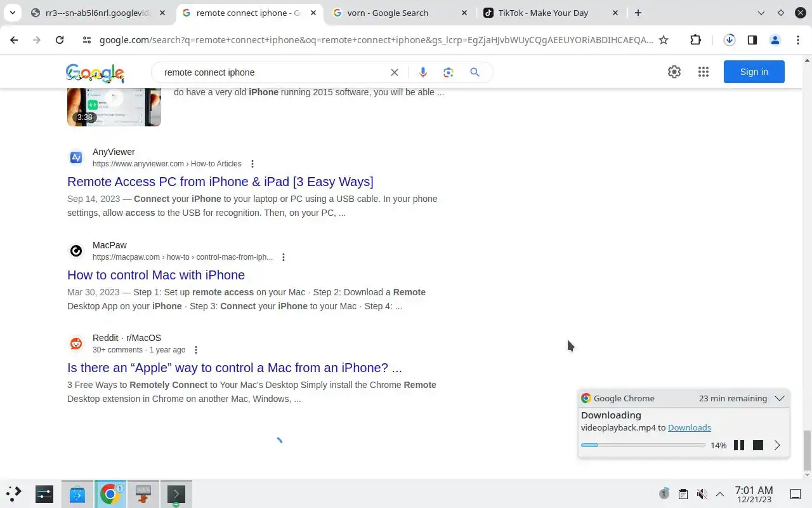Search by image with Lens icon
Viewport: 812px width, 508px height.
pyautogui.click(x=449, y=72)
